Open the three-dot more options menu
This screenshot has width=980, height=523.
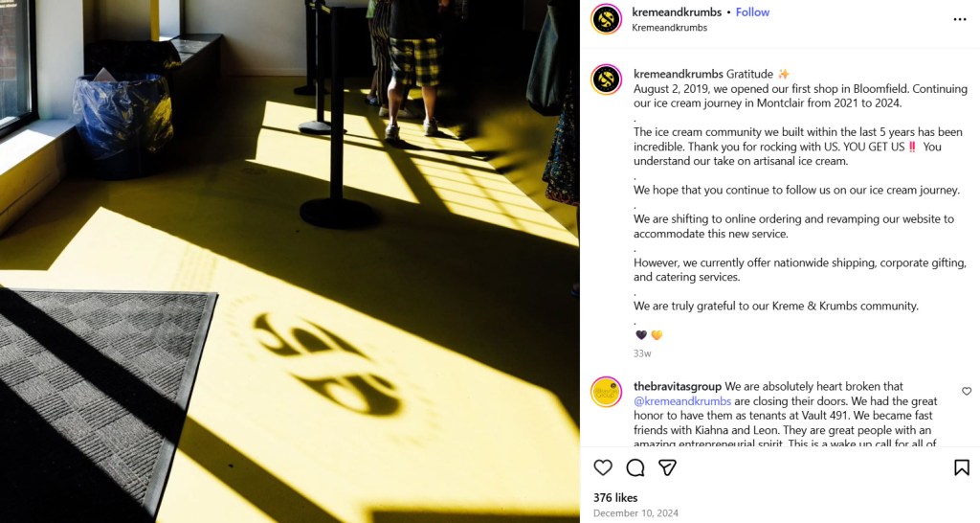point(960,19)
